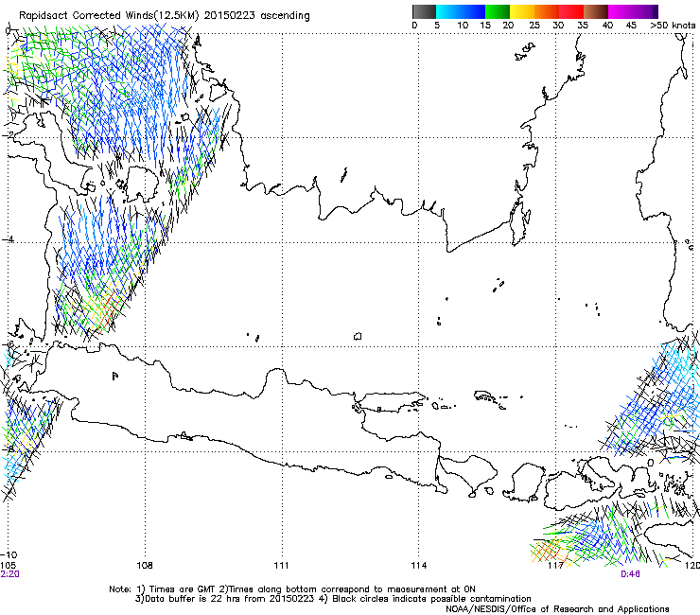Click the longitude label '108'
700x615 pixels.
[x=144, y=566]
